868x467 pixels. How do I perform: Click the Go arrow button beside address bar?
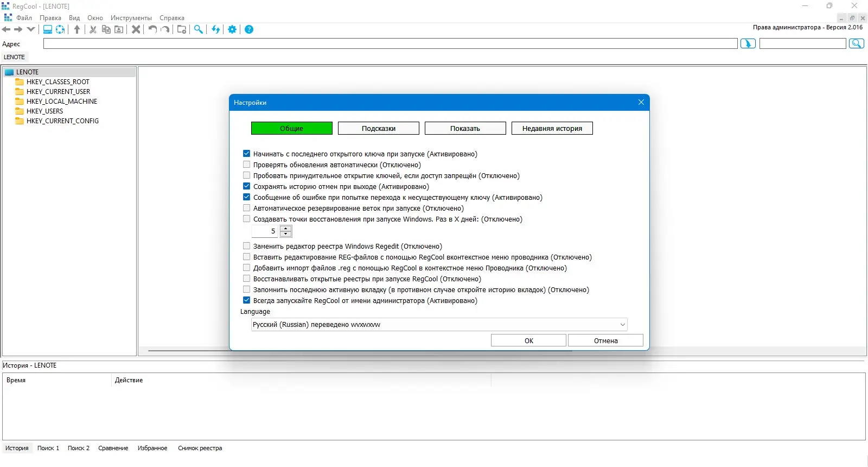point(748,43)
